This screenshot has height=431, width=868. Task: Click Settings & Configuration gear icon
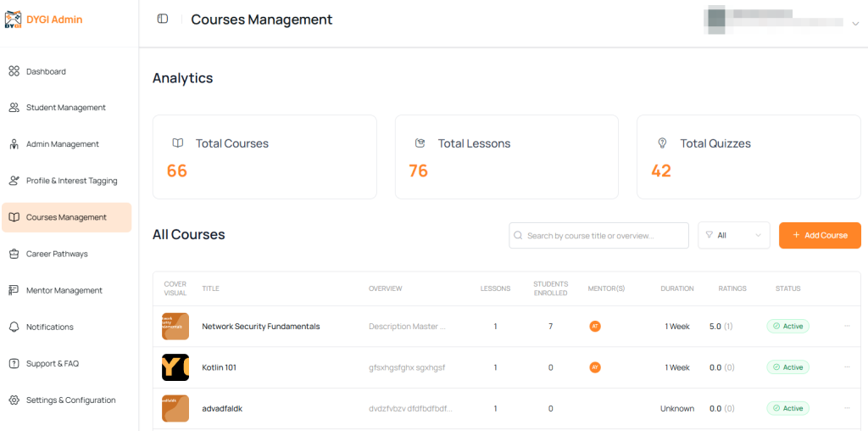[14, 400]
